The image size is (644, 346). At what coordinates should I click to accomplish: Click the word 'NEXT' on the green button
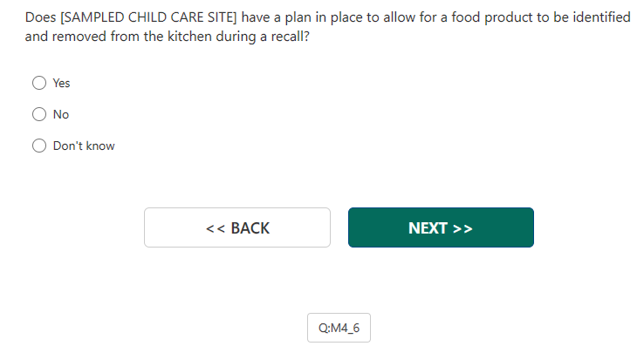pyautogui.click(x=428, y=228)
